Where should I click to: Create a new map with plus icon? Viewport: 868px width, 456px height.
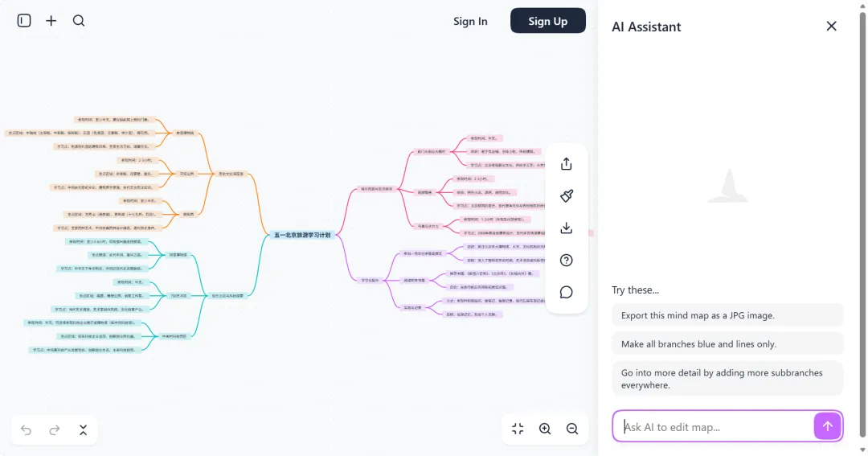point(51,21)
